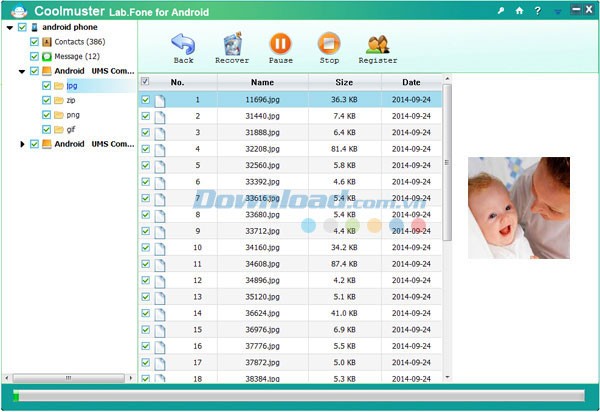The height and width of the screenshot is (412, 600).
Task: Pause the scan with the Pause button
Action: [x=280, y=44]
